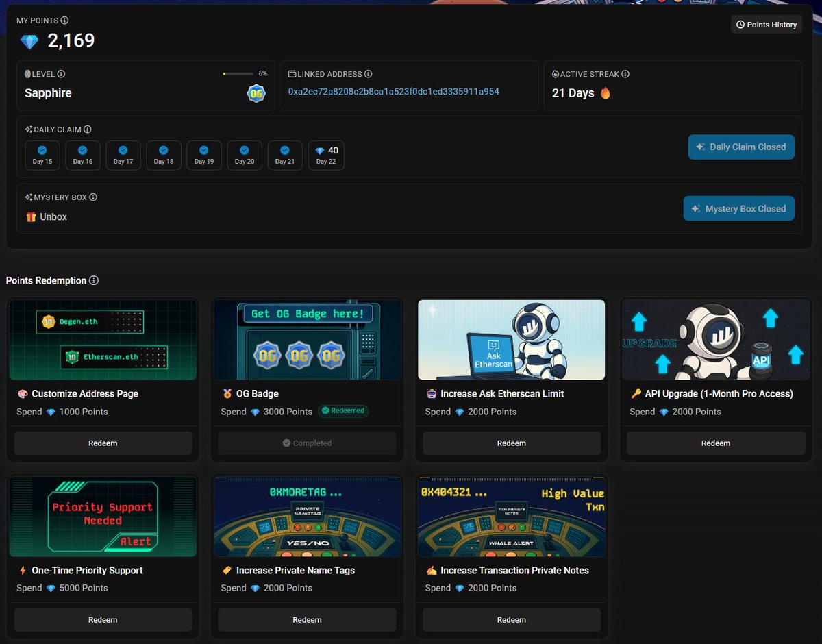Select the Day 15 claim tile
Screen dimensions: 822x644
point(42,155)
